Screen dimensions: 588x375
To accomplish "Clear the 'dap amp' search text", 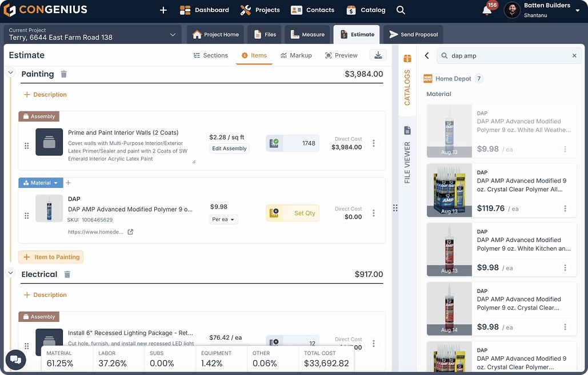I will (x=574, y=55).
